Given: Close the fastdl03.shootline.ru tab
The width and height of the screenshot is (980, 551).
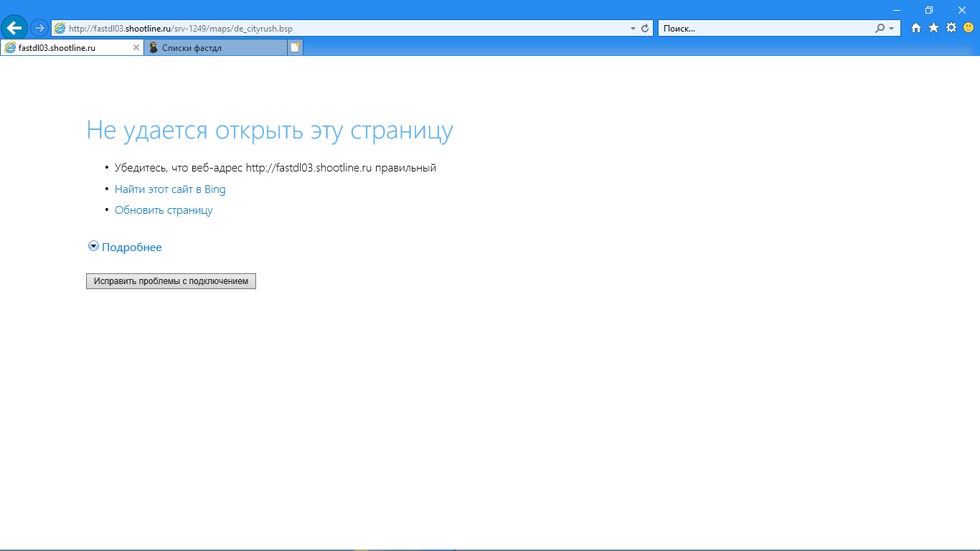Looking at the screenshot, I should (136, 48).
